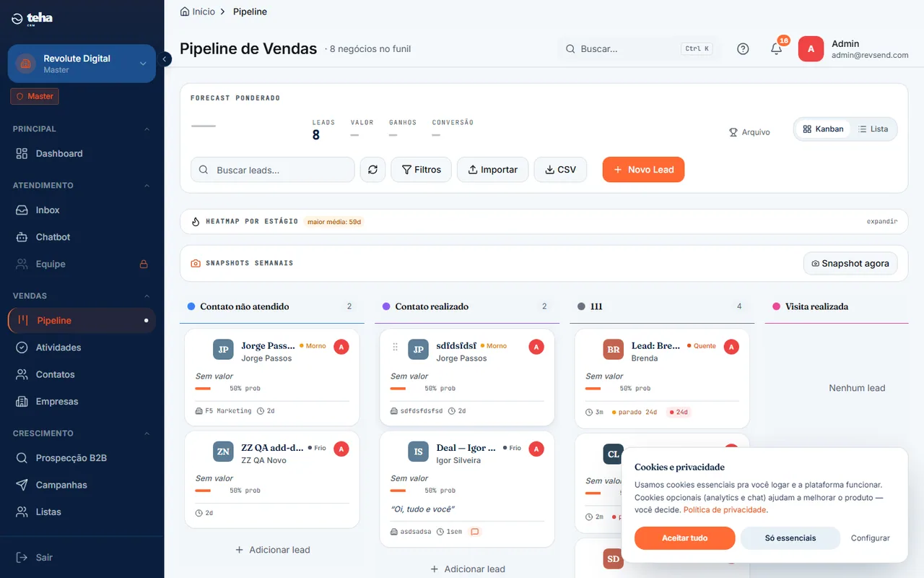Click the probability bar on Brenda's card

[593, 389]
